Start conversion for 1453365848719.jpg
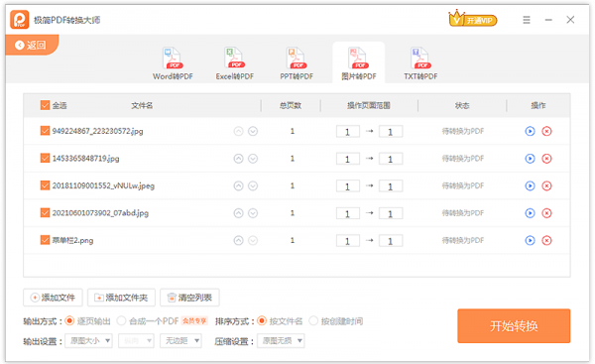 [530, 159]
